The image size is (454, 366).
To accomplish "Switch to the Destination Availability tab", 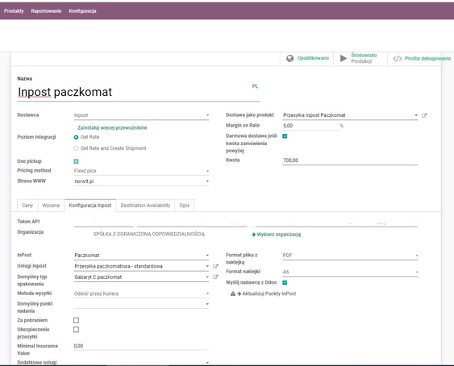I will pyautogui.click(x=145, y=205).
